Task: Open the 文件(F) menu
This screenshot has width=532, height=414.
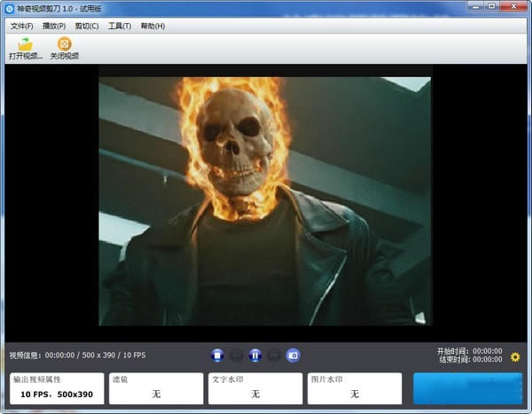Action: point(21,26)
